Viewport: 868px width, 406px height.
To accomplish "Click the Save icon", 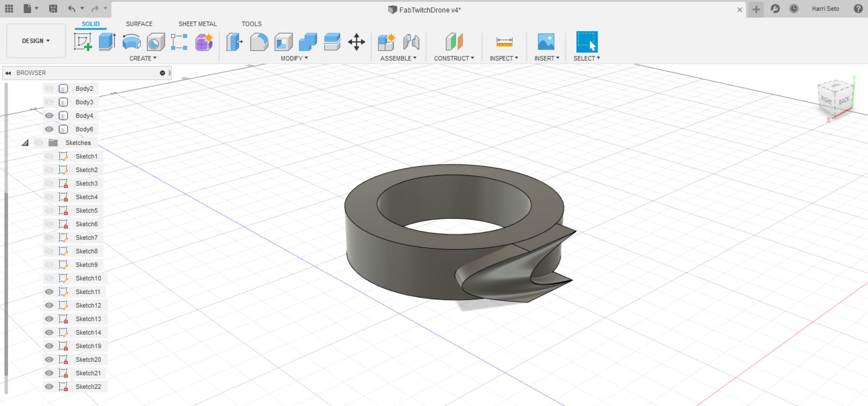I will (x=53, y=9).
